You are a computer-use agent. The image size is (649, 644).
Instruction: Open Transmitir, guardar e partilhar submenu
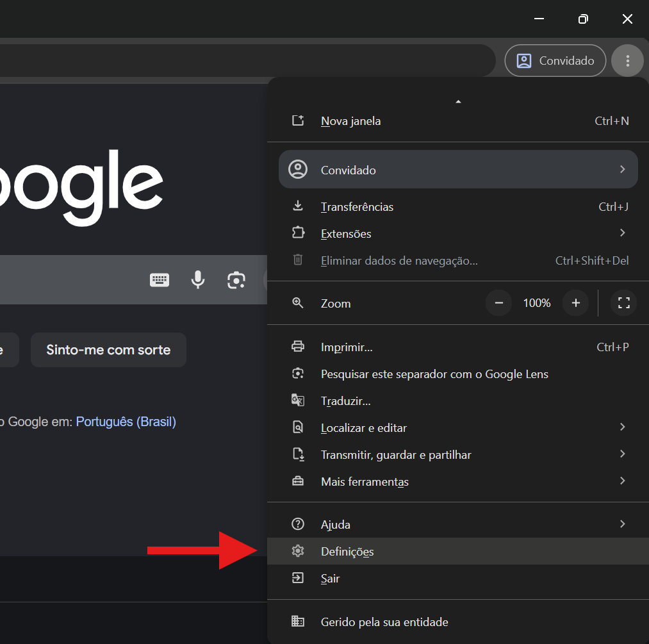click(x=458, y=454)
